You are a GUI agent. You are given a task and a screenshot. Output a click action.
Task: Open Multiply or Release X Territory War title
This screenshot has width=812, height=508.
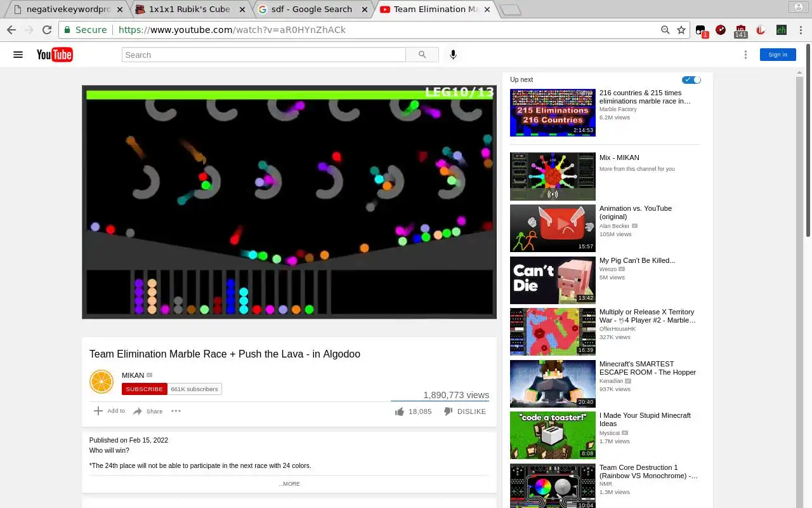tap(648, 316)
